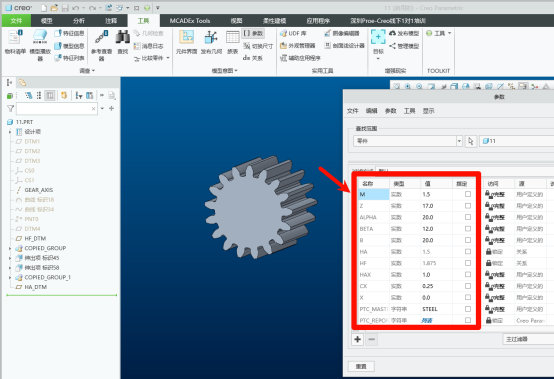Expand the COPIED_GROUP tree node
Viewport: 554px width, 379px height.
pyautogui.click(x=10, y=248)
